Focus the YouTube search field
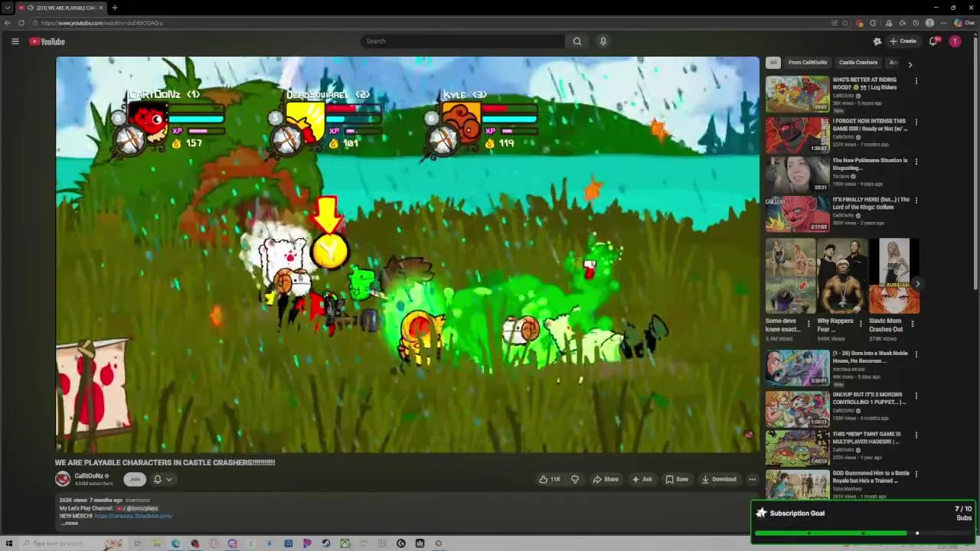 click(x=463, y=41)
